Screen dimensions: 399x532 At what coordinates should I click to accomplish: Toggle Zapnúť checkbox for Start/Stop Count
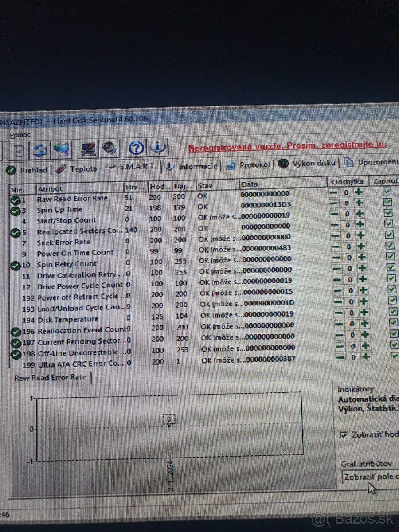pos(388,213)
